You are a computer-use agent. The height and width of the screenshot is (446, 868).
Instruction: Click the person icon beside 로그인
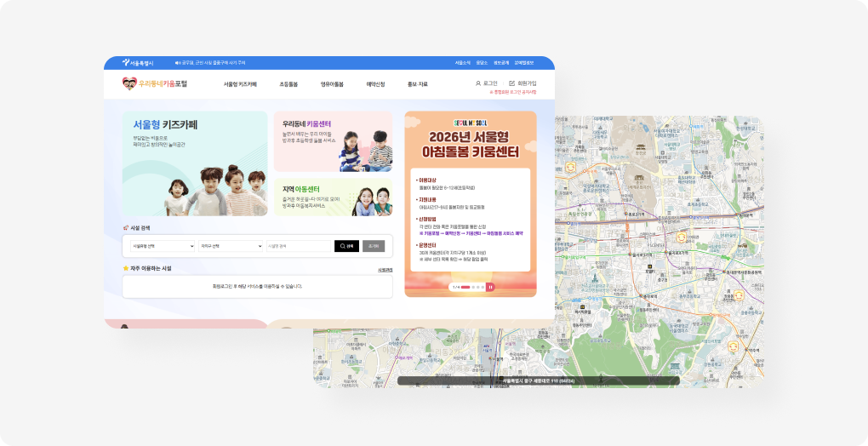click(477, 83)
